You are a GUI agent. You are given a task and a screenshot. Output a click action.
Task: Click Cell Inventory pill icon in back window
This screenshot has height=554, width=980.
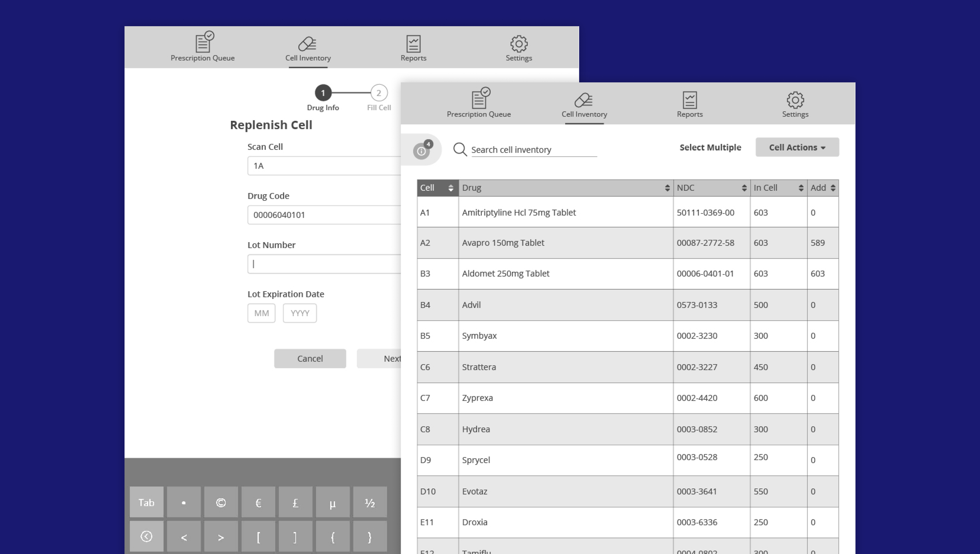coord(307,44)
